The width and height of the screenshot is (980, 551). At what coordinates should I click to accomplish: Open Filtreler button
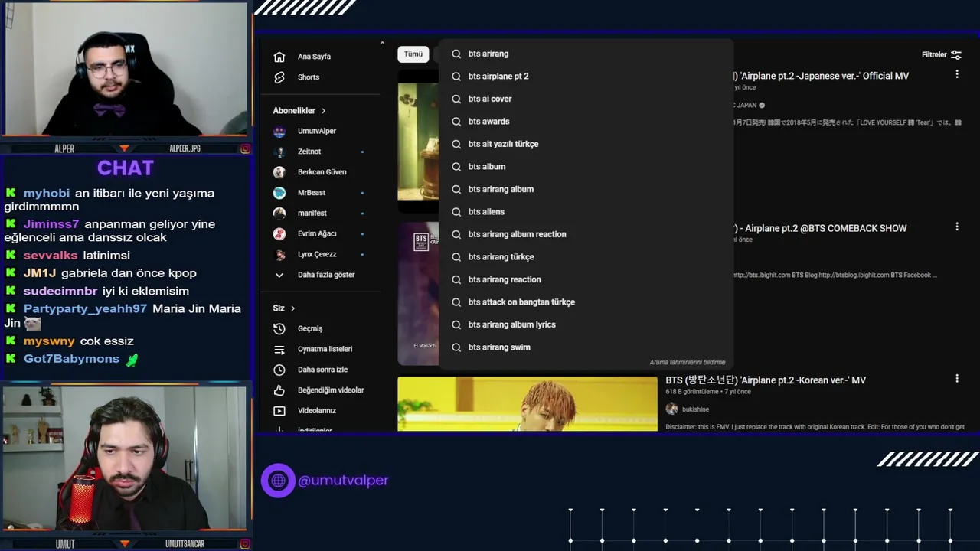(942, 54)
